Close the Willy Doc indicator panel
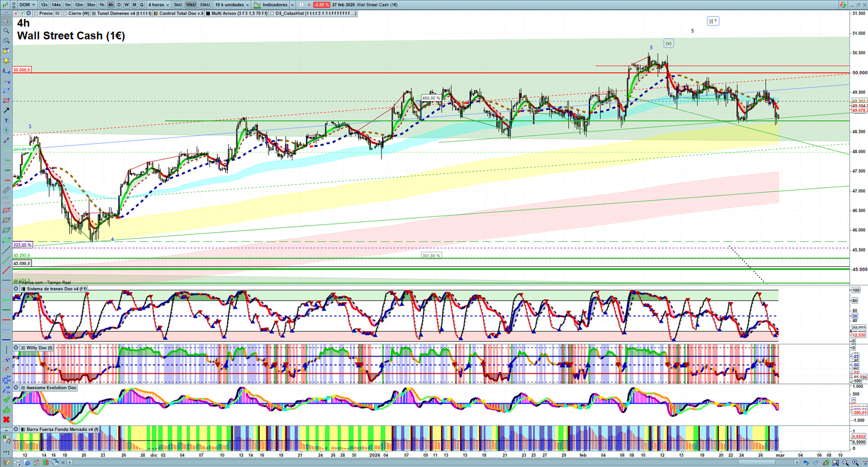This screenshot has width=868, height=467. [16, 348]
